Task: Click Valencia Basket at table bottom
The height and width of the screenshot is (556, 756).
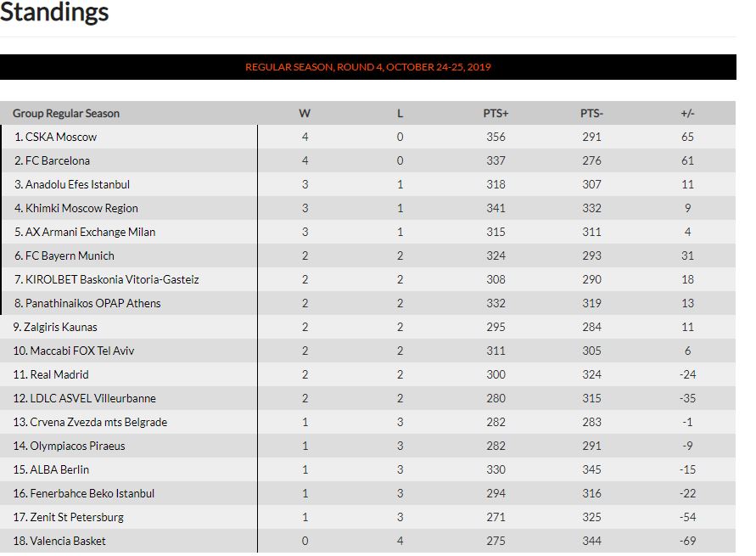Action: click(x=68, y=541)
